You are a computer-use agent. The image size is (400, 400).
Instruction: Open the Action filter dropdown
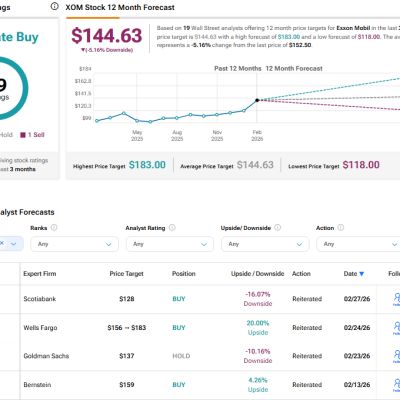coord(358,244)
